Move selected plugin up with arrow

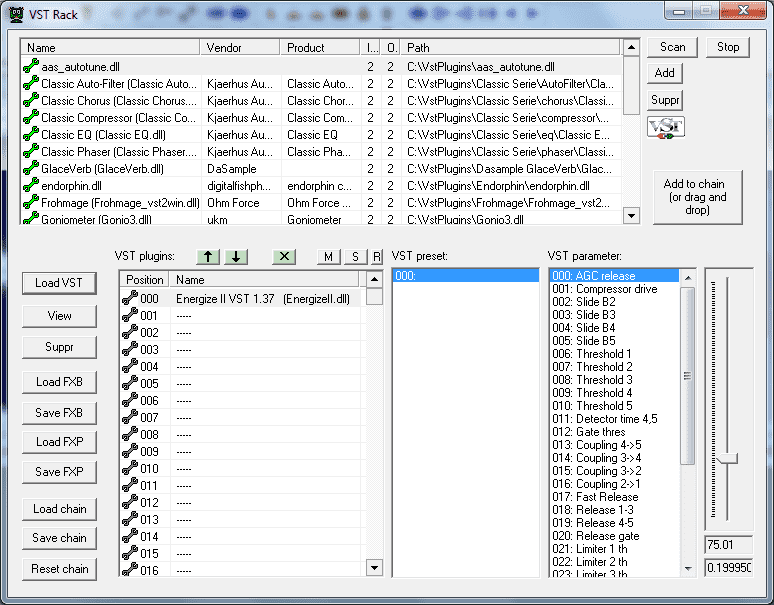click(208, 257)
